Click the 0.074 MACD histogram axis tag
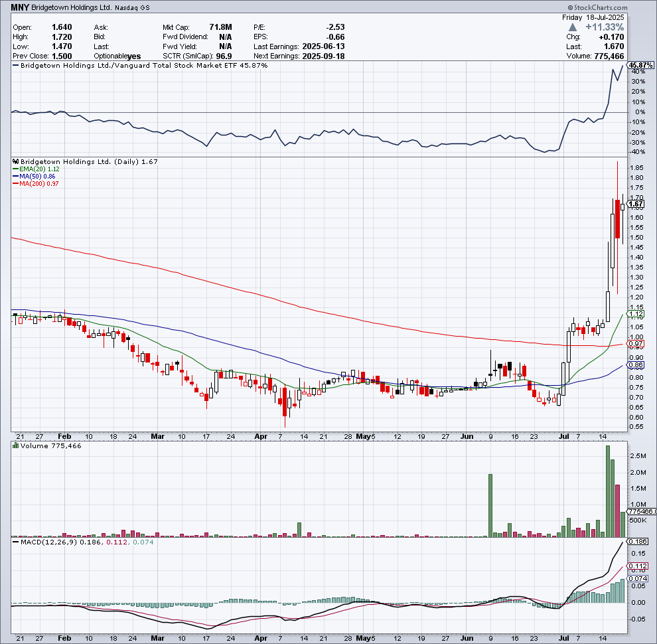Screen dimensions: 657x644 click(x=638, y=578)
